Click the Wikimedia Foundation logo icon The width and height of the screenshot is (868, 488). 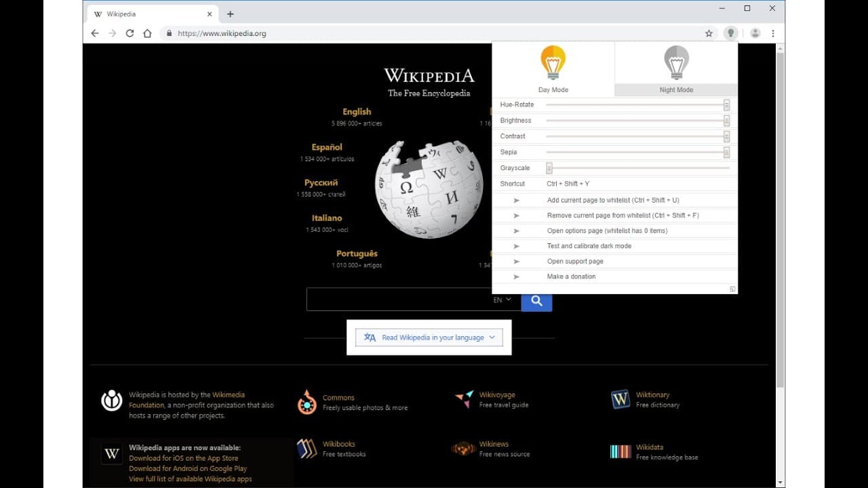[x=112, y=400]
